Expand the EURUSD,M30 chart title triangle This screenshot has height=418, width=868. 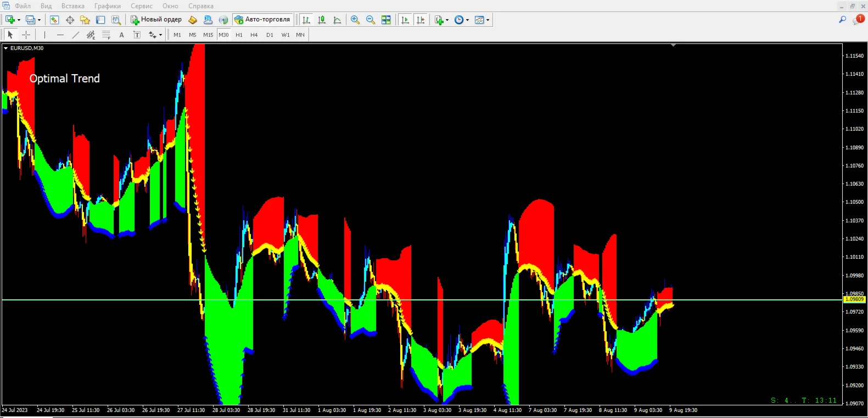(x=5, y=48)
